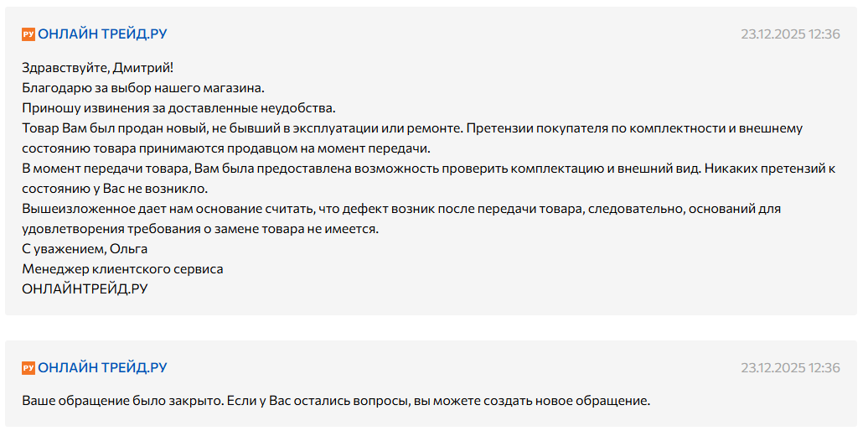Click the orange РУ icon in the first message

click(28, 34)
